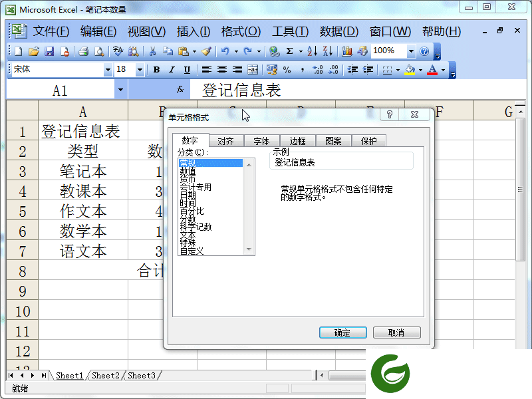Viewport: 532px width, 399px height.
Task: Open the AutoSum dropdown arrow
Action: 301,52
